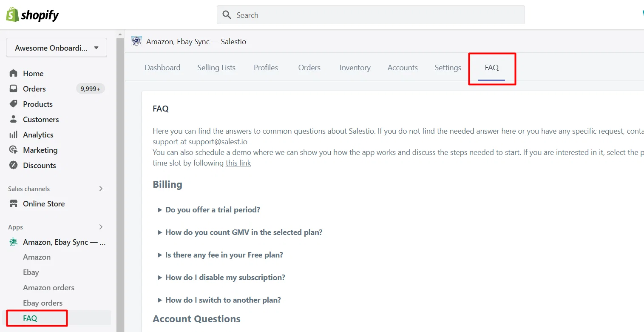
Task: Click the 'Account Questions' heading
Action: (x=196, y=319)
